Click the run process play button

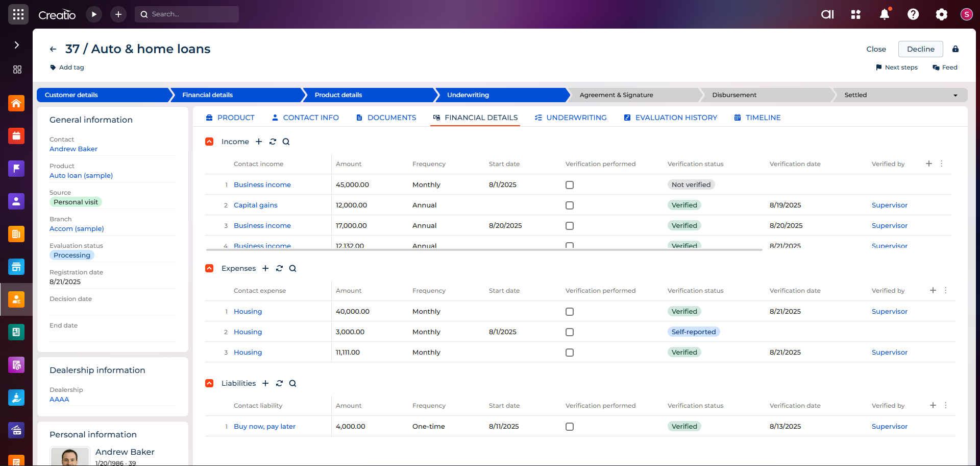point(94,14)
